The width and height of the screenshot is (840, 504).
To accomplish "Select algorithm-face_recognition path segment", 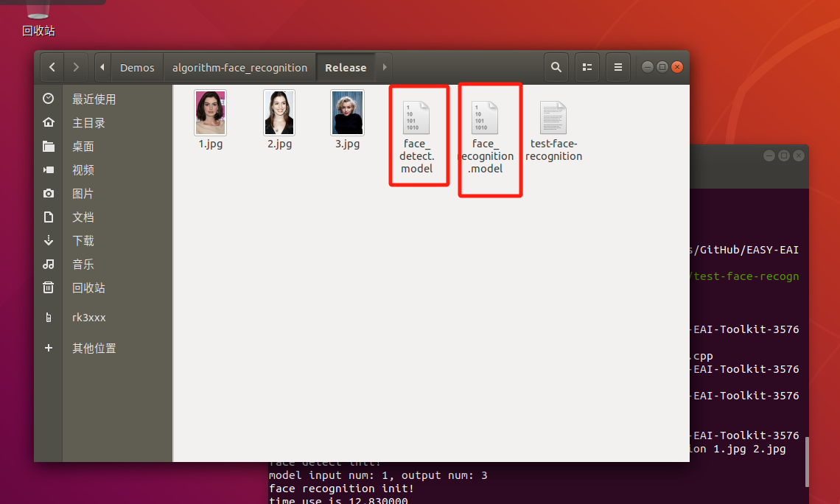I will tap(239, 67).
